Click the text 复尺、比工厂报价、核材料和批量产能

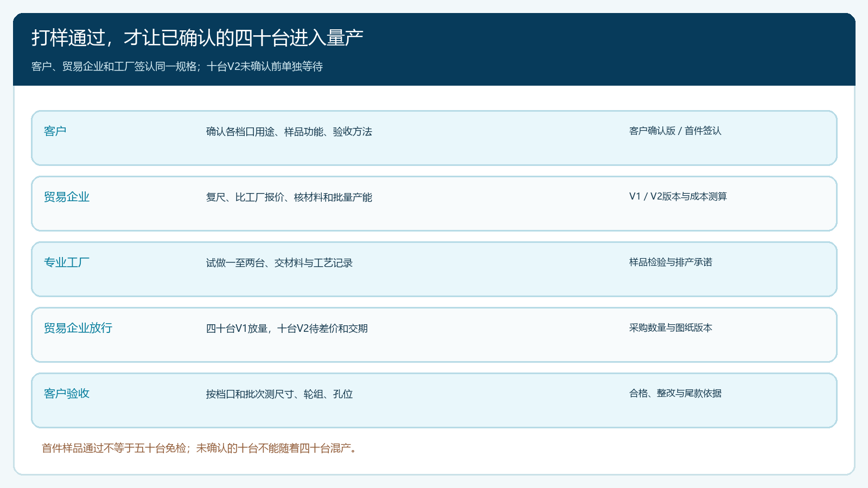coord(289,197)
